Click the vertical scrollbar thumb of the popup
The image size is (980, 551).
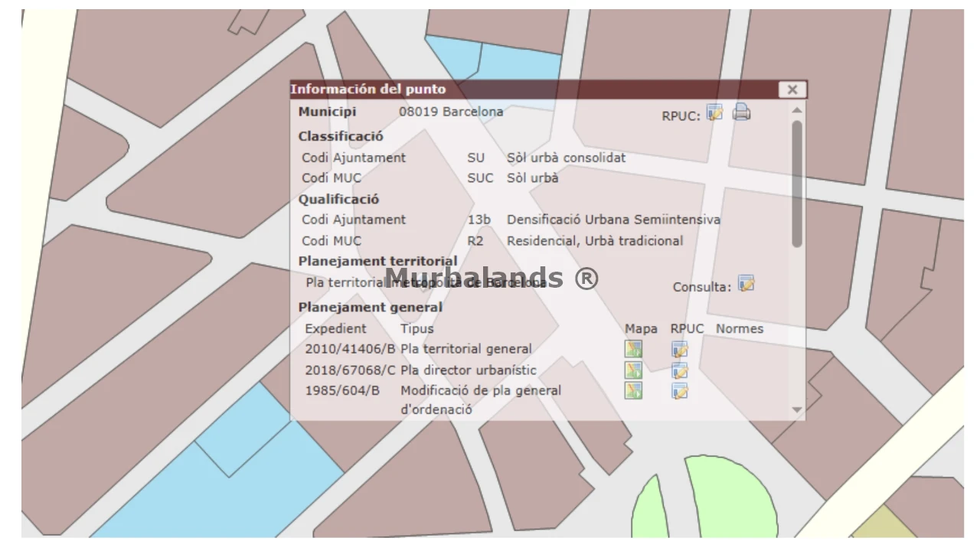(x=797, y=184)
